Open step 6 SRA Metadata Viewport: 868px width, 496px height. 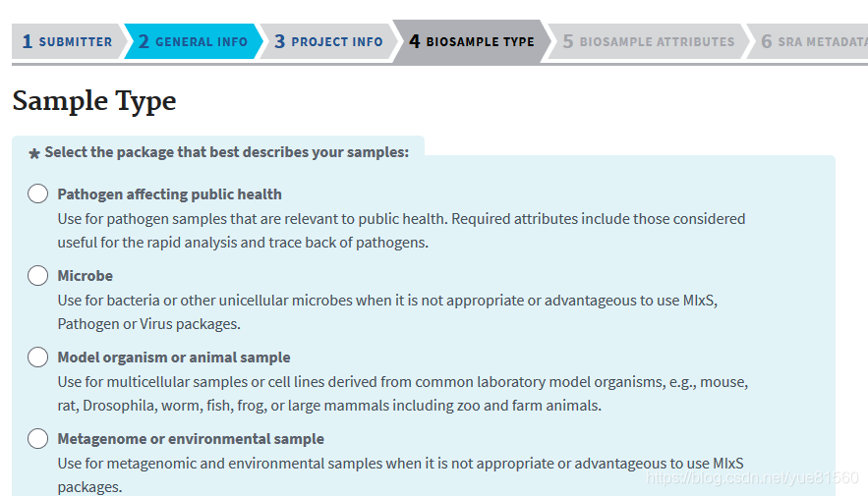pos(814,41)
